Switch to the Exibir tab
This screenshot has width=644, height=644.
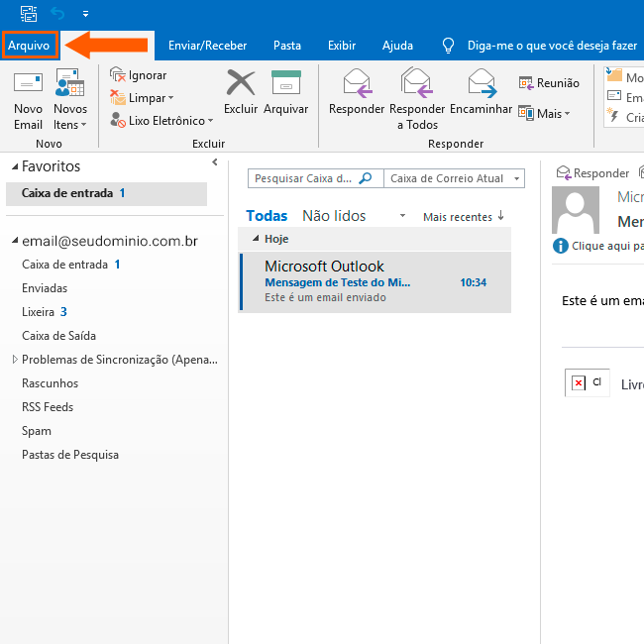pos(341,46)
